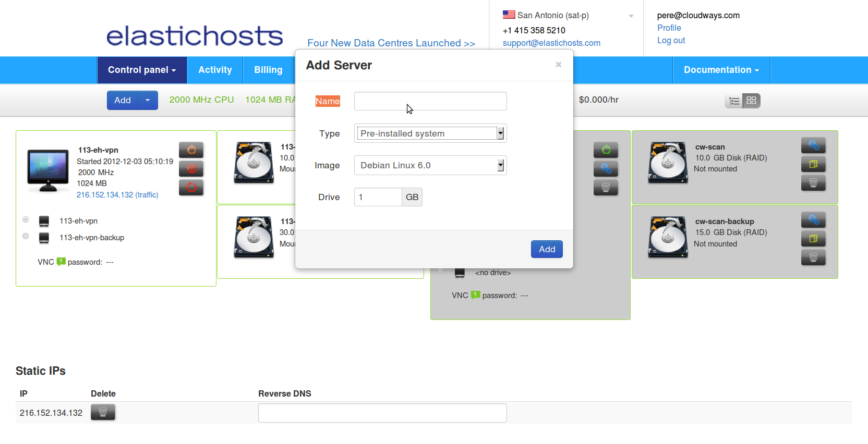
Task: Click the highlighted Name label
Action: click(x=328, y=101)
